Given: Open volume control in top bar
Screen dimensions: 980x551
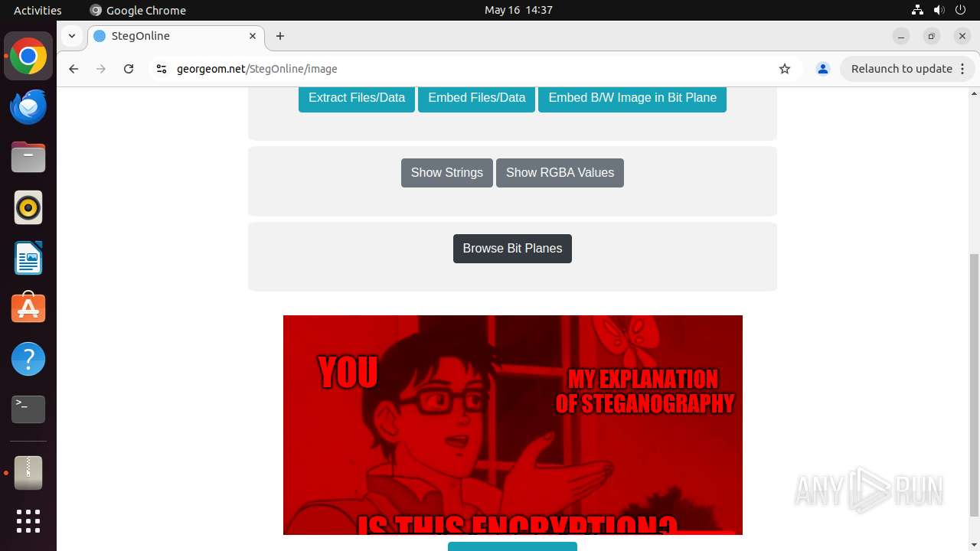Looking at the screenshot, I should 939,10.
